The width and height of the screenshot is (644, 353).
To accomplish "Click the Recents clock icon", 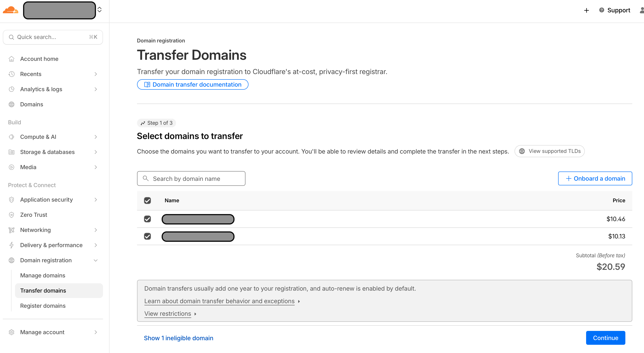I will pos(11,74).
